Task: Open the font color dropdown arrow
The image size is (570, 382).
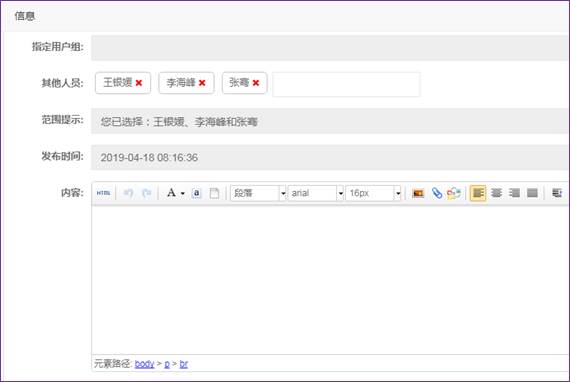Action: coord(182,193)
